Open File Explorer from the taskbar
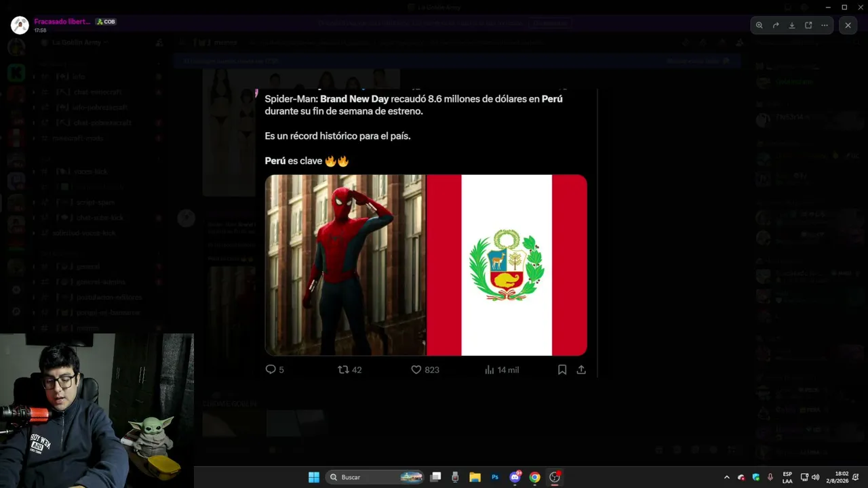Viewport: 868px width, 488px height. [475, 477]
